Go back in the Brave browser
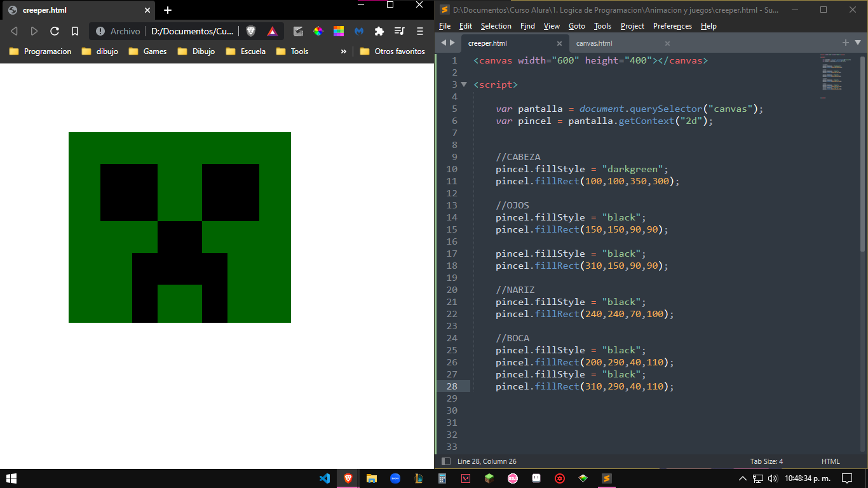 (x=14, y=31)
